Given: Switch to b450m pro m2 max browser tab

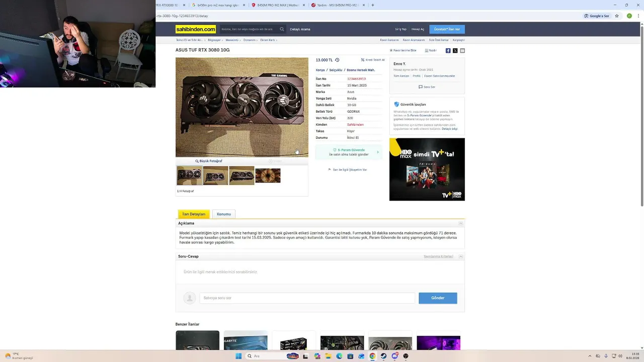Looking at the screenshot, I should click(x=217, y=5).
